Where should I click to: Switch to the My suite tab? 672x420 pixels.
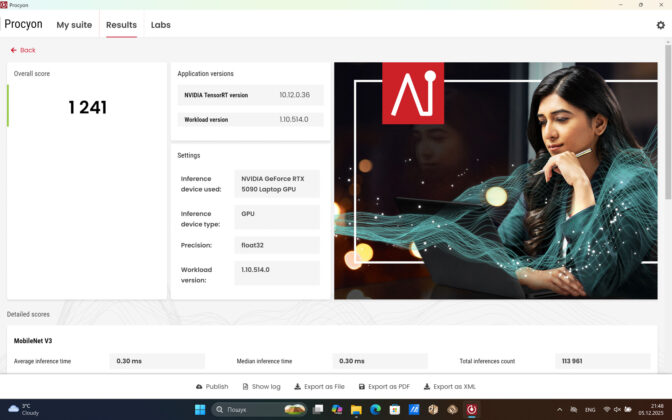tap(74, 25)
